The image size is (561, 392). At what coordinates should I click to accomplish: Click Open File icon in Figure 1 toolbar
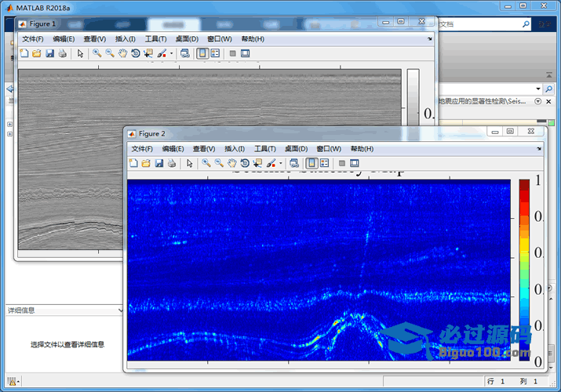pos(36,54)
